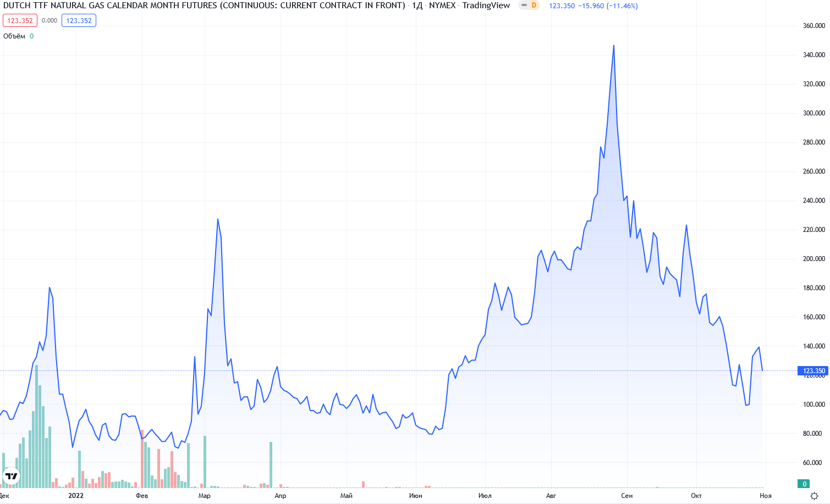Click the NYMEX exchange label
The image size is (830, 504).
tap(442, 5)
